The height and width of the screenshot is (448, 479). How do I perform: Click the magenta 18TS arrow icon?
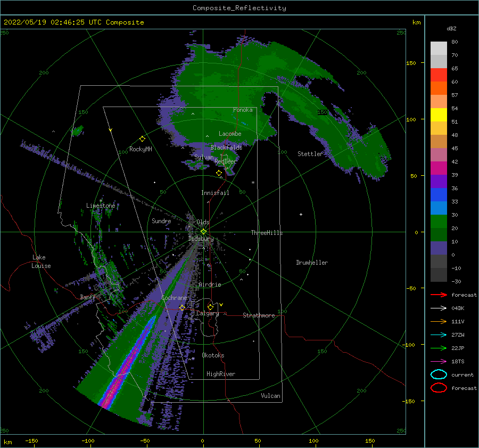click(439, 362)
